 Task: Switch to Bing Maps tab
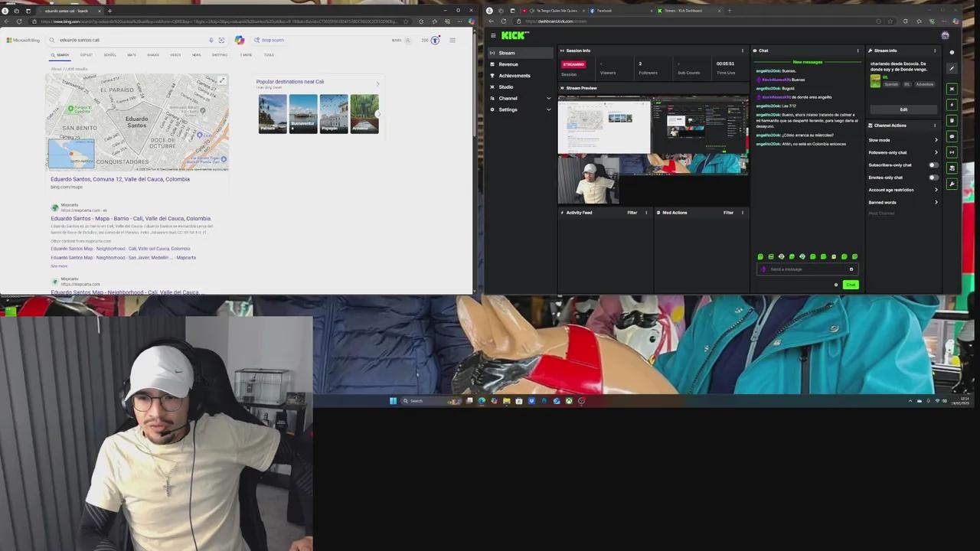[132, 55]
